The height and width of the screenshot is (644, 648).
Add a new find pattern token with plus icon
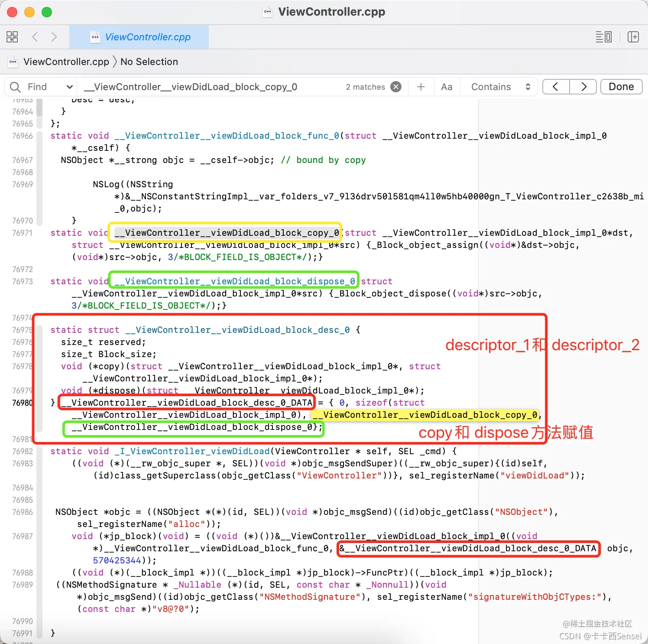point(421,86)
